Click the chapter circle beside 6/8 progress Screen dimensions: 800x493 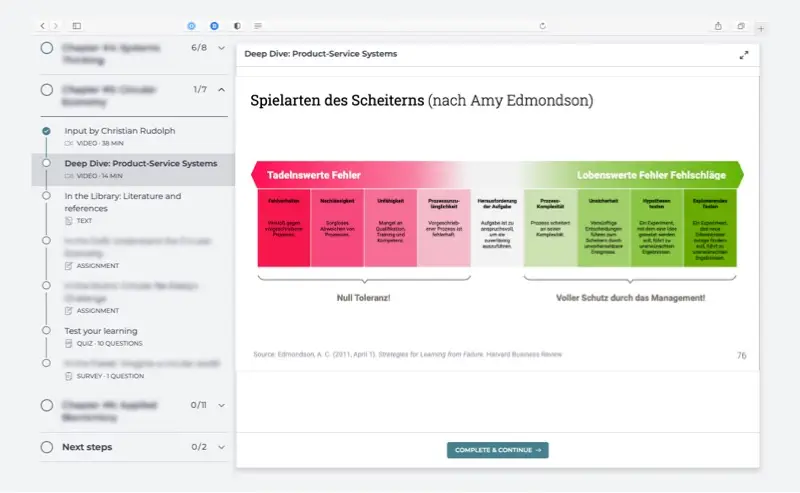pos(47,48)
